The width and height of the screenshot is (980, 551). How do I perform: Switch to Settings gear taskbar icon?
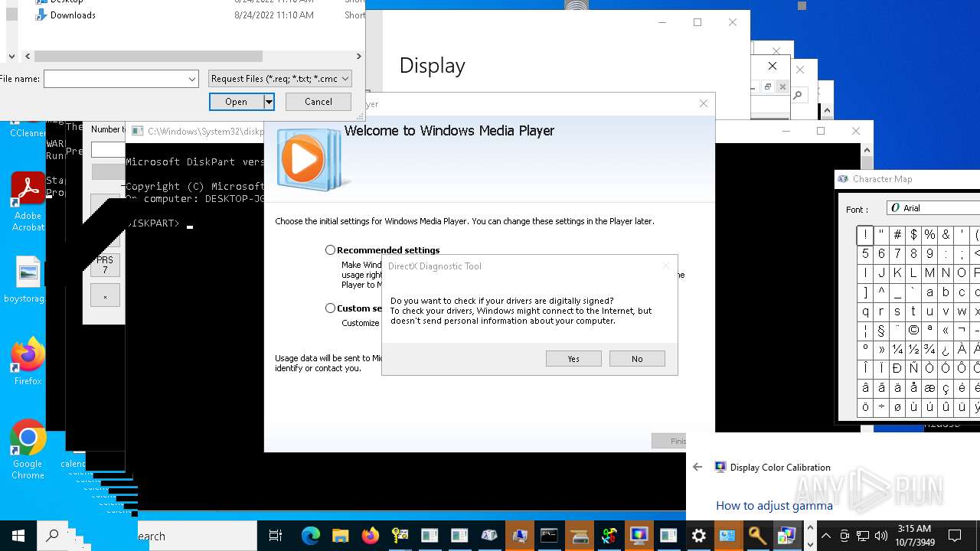pyautogui.click(x=698, y=536)
